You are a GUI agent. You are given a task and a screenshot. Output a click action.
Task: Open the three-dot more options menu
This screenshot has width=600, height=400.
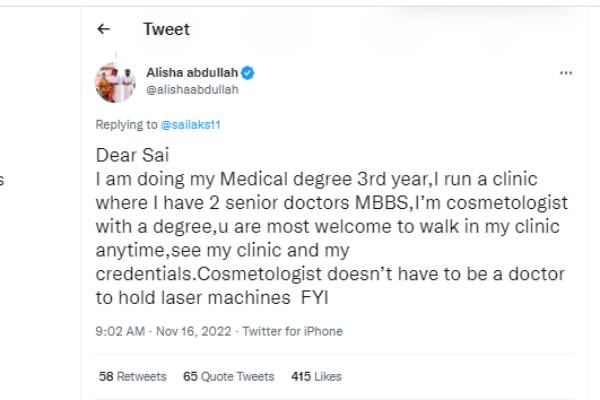[x=566, y=73]
